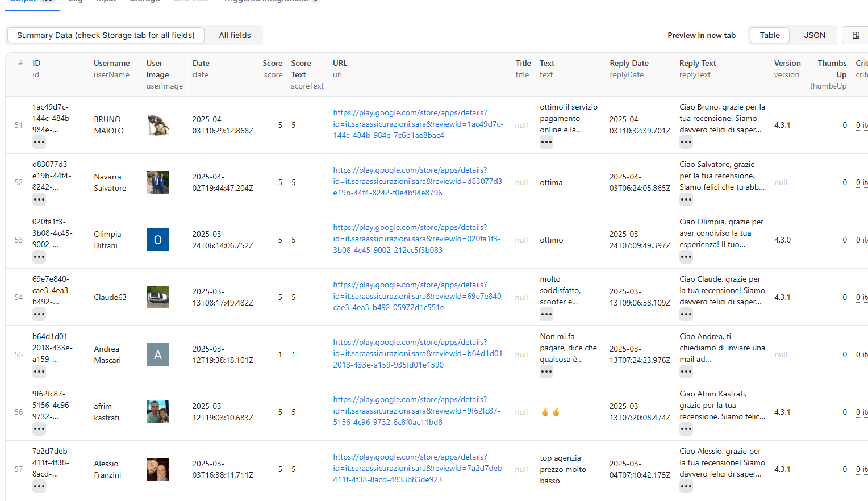Image resolution: width=868 pixels, height=501 pixels.
Task: Open review URL ending 212cc5f3b083
Action: point(417,239)
